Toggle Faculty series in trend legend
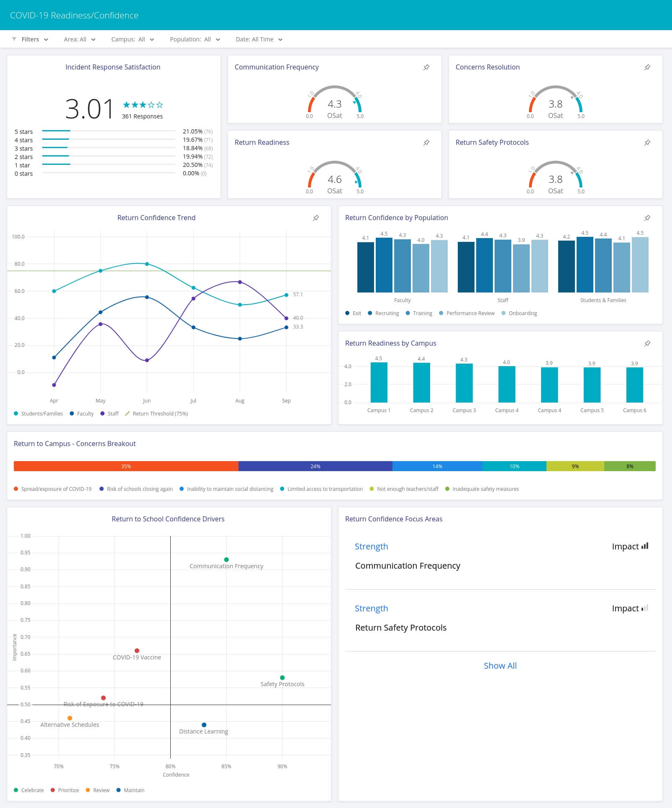Screen dimensions: 672x808 point(82,413)
